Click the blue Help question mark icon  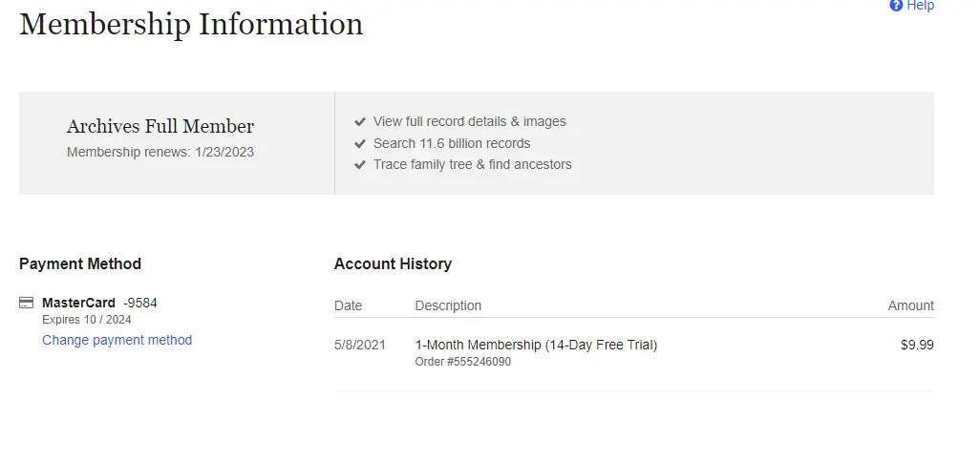click(x=896, y=6)
